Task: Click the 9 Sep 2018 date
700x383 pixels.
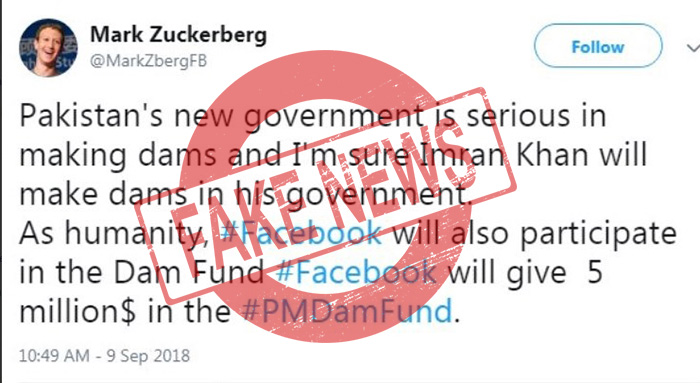Action: 148,356
